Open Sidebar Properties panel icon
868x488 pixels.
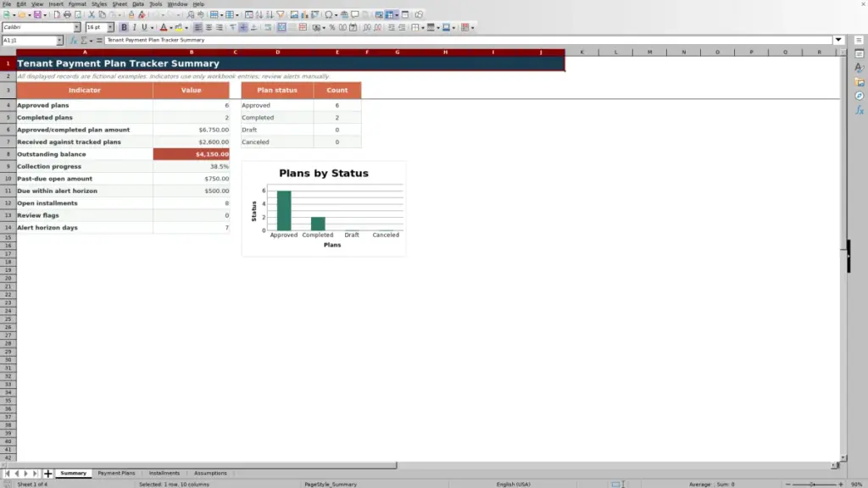pyautogui.click(x=860, y=53)
